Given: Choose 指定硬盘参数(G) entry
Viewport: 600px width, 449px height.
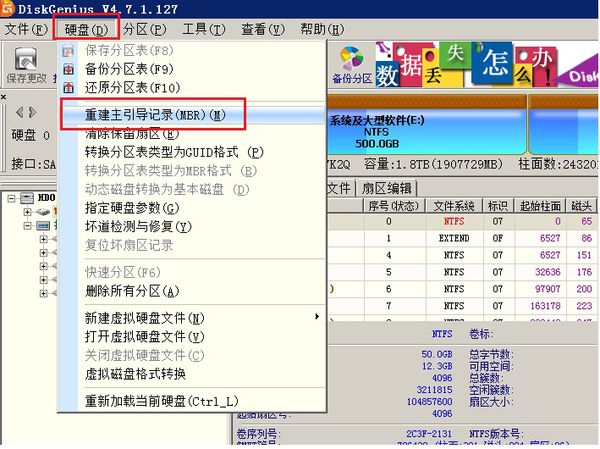Looking at the screenshot, I should pyautogui.click(x=192, y=208).
